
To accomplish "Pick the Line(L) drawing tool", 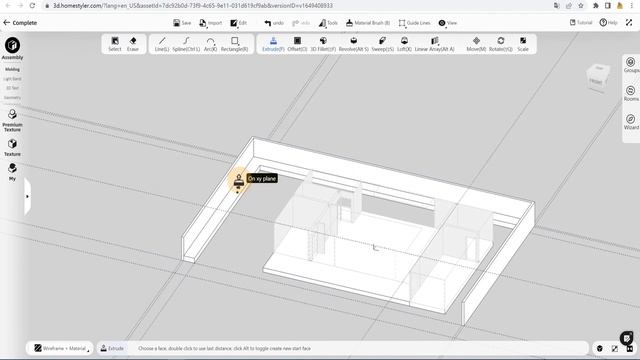I will pos(162,44).
